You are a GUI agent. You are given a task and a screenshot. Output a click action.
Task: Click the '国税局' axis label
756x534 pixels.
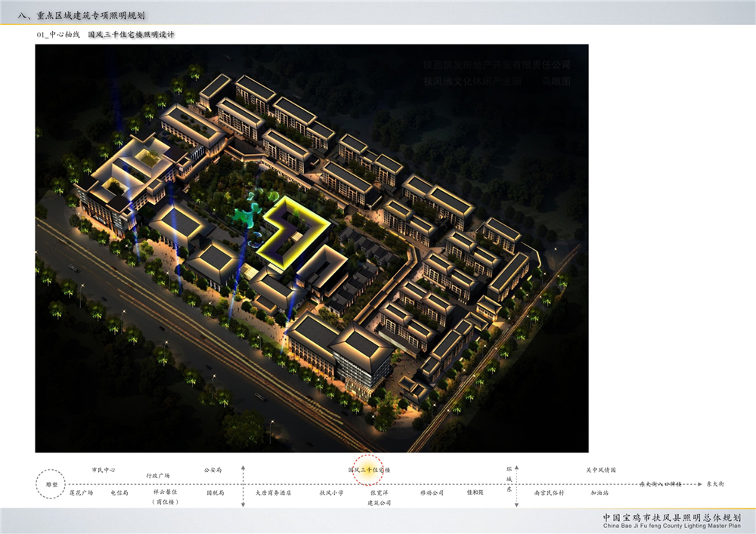(x=215, y=493)
